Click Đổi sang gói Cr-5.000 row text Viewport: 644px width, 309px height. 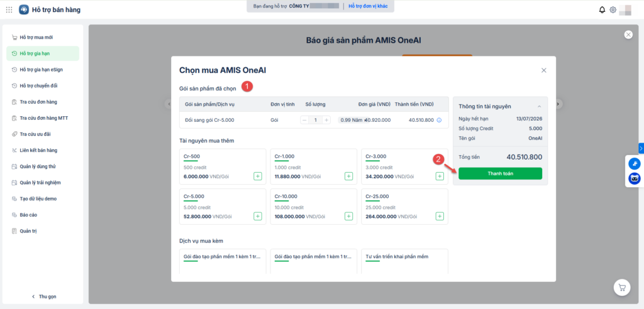(209, 120)
